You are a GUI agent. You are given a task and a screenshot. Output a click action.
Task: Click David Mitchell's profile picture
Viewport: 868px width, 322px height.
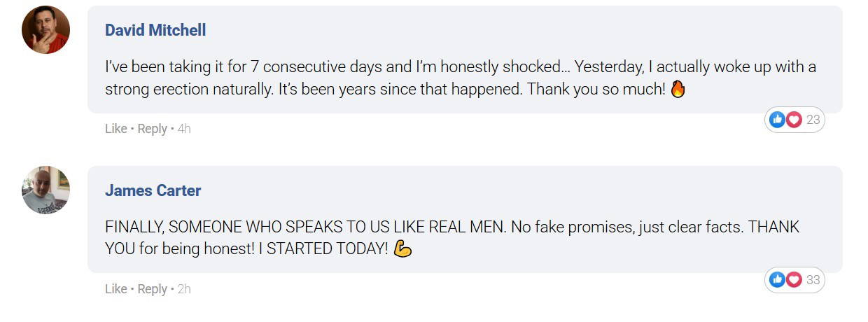pos(46,30)
